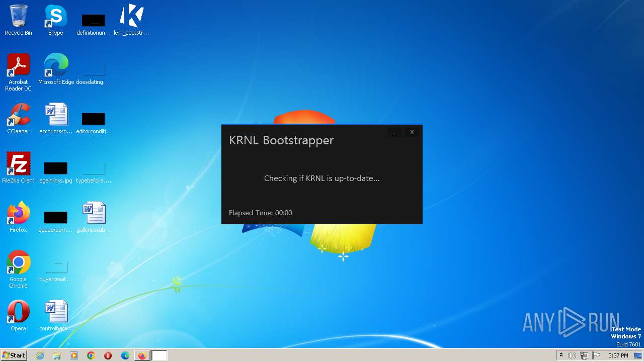Screen dimensions: 644x362
Task: Launch Skype from the desktop
Action: [56, 20]
